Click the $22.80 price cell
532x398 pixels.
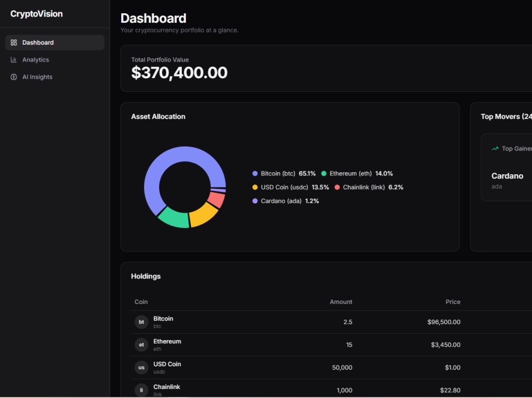click(x=450, y=390)
